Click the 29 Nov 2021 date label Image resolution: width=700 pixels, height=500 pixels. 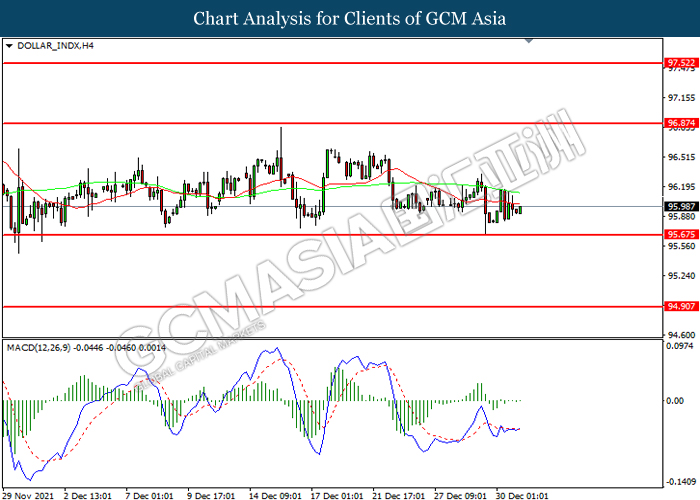click(x=28, y=496)
